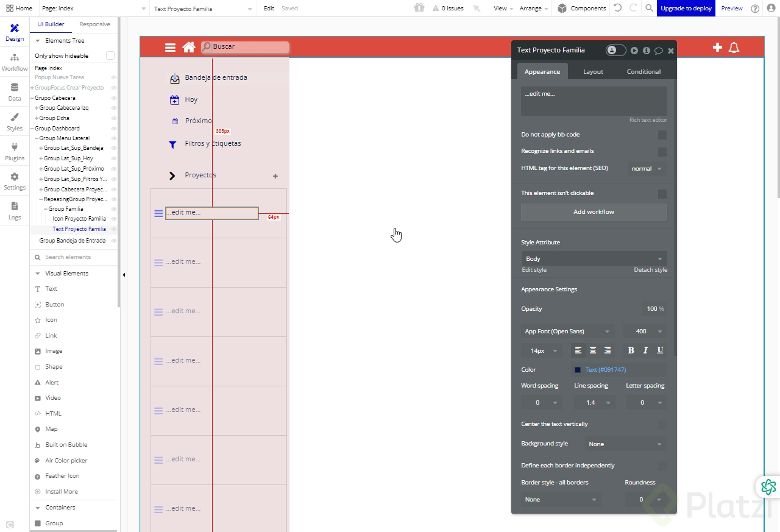Open the Arrange menu
This screenshot has height=532, width=780.
pyautogui.click(x=533, y=9)
